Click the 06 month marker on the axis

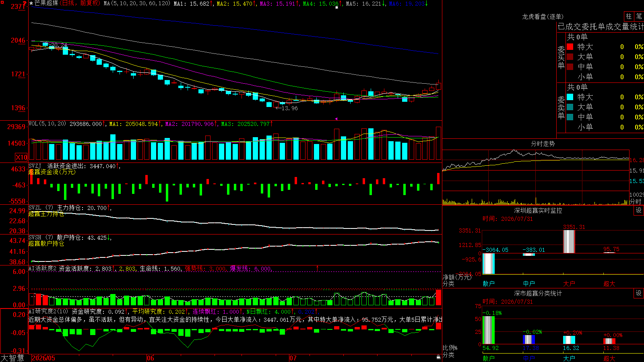pyautogui.click(x=151, y=358)
